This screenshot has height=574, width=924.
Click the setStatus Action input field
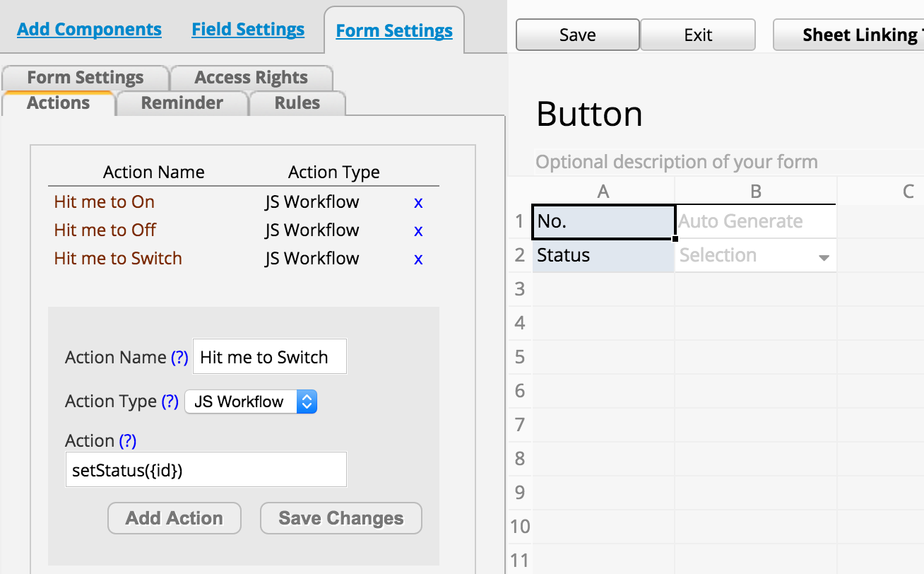coord(206,469)
